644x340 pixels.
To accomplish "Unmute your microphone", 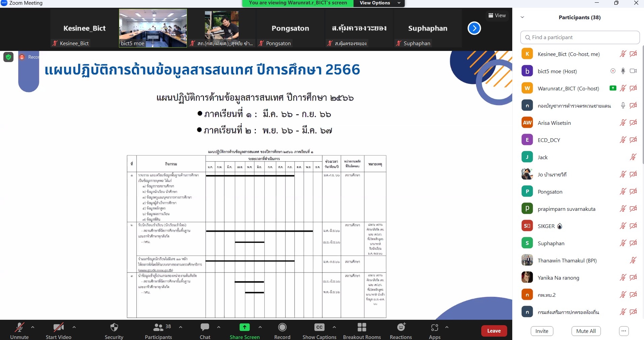I will pyautogui.click(x=19, y=331).
